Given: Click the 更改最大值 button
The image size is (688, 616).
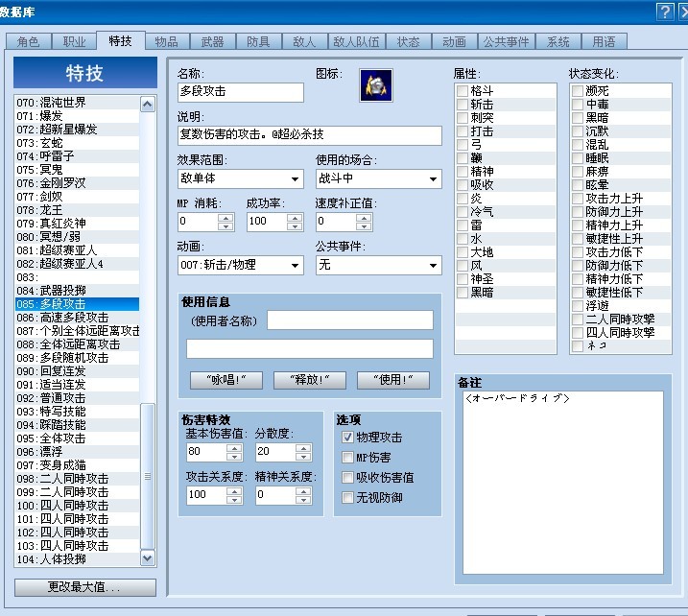Looking at the screenshot, I should coord(85,587).
